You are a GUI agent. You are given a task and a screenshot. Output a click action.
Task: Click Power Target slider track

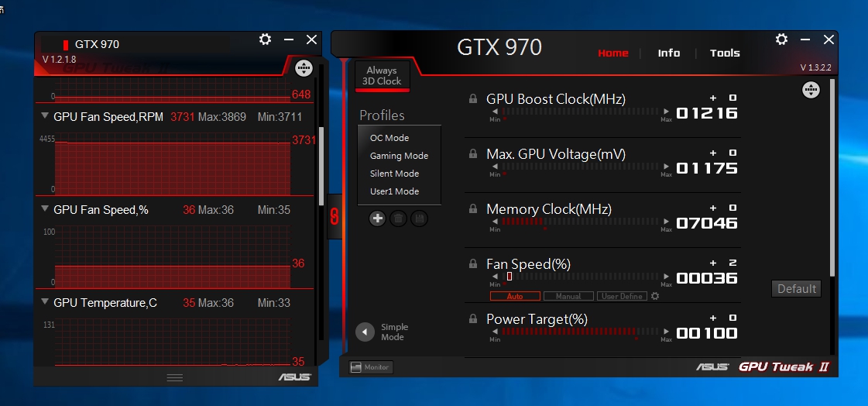click(581, 331)
